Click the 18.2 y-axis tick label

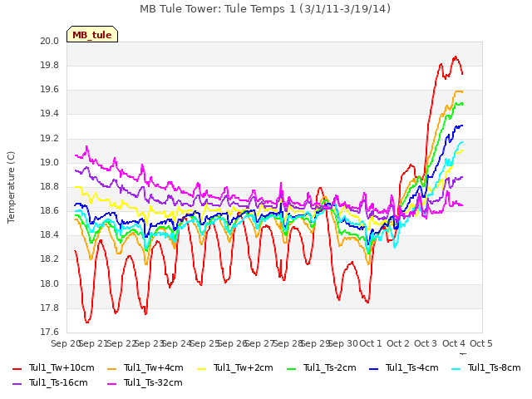[50, 259]
